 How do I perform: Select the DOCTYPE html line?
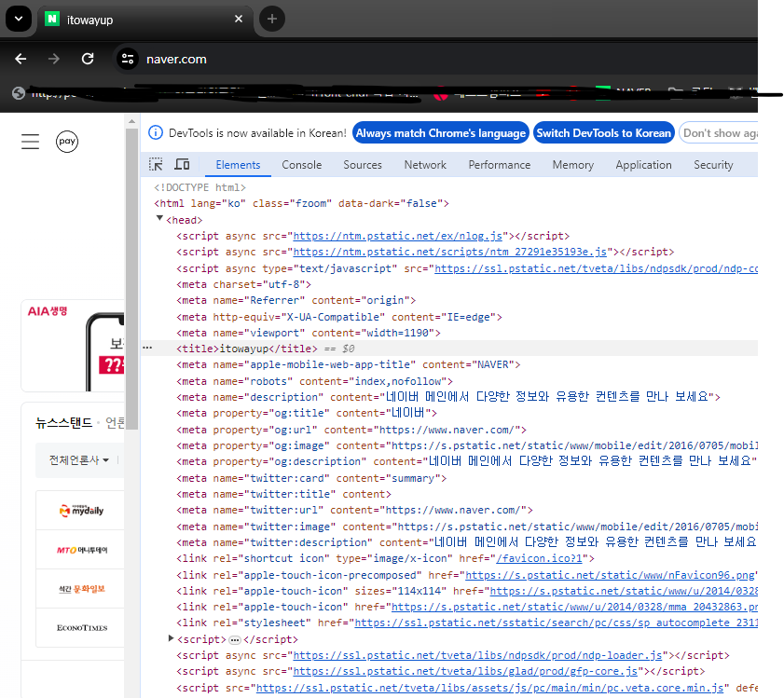pyautogui.click(x=200, y=187)
